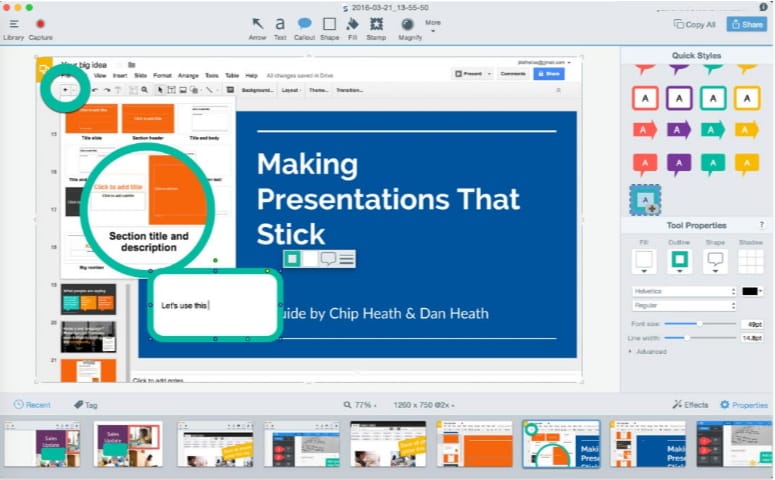Click the red Capture button
775x480 pixels.
pos(41,29)
